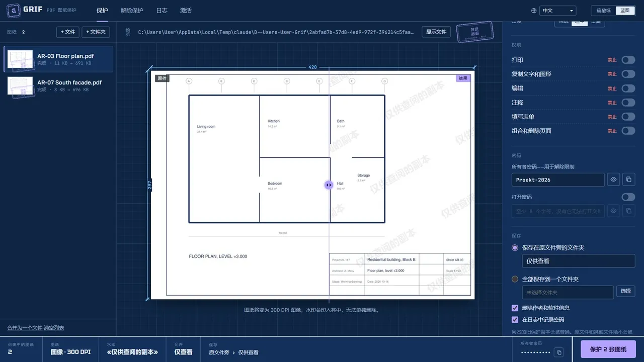Enable the 打开密码 toggle
This screenshot has width=644, height=362.
pos(628,197)
